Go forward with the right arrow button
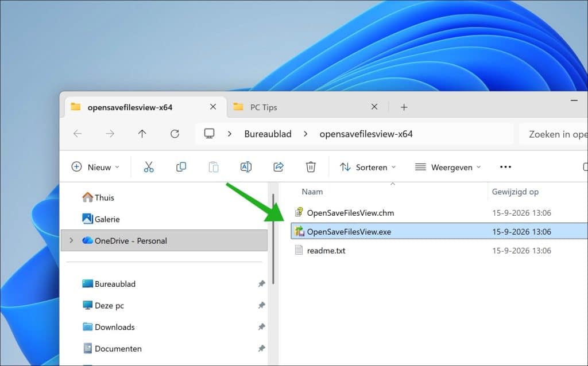588x366 pixels. tap(110, 134)
